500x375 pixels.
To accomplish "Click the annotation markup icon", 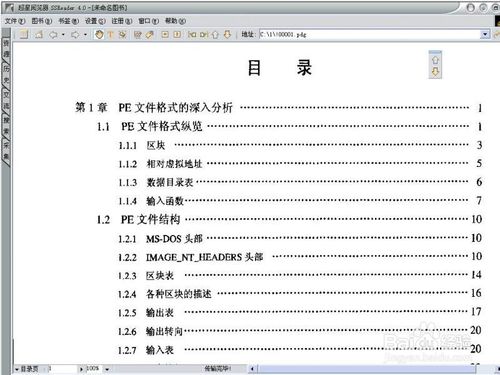I will click(x=138, y=34).
